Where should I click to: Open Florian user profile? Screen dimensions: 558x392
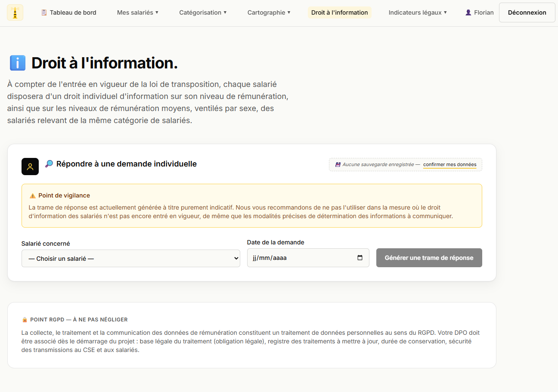(480, 12)
